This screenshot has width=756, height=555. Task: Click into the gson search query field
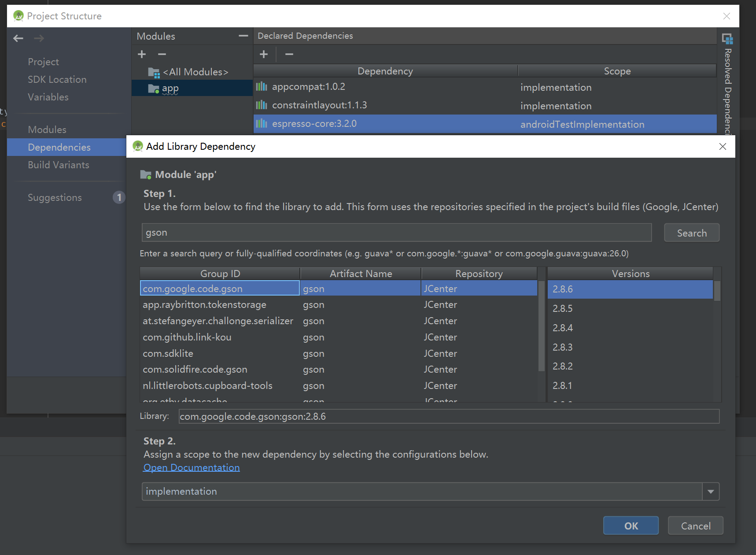[x=396, y=233]
